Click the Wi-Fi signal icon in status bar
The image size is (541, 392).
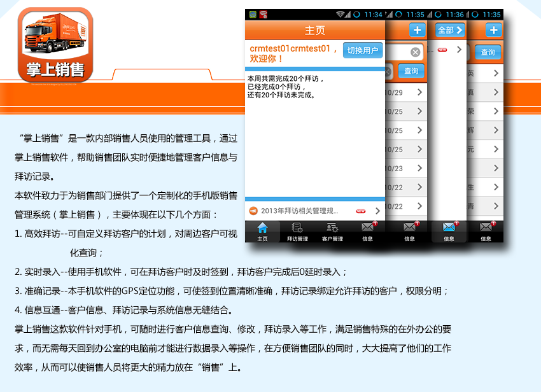[x=341, y=15]
